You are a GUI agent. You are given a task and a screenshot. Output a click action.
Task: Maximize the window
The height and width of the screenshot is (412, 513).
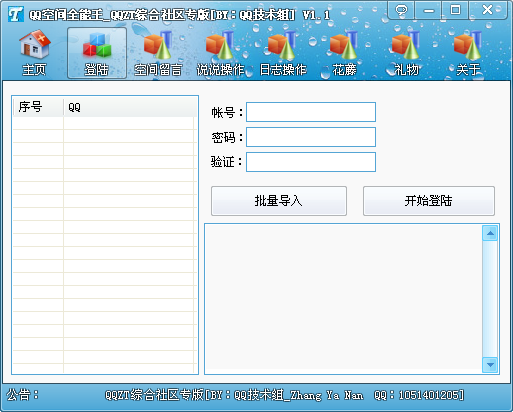pos(455,10)
